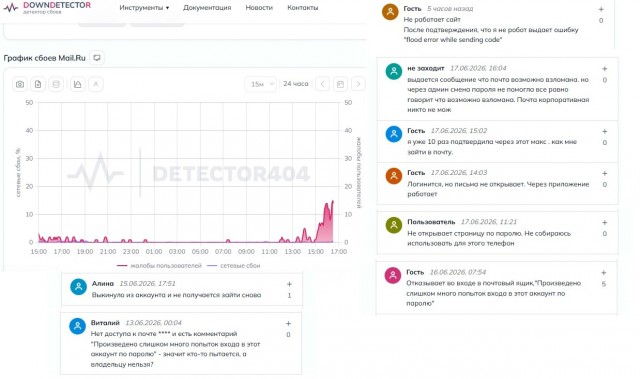Click avatar of guest posted 5 часов назад
The height and width of the screenshot is (379, 640).
pyautogui.click(x=390, y=12)
